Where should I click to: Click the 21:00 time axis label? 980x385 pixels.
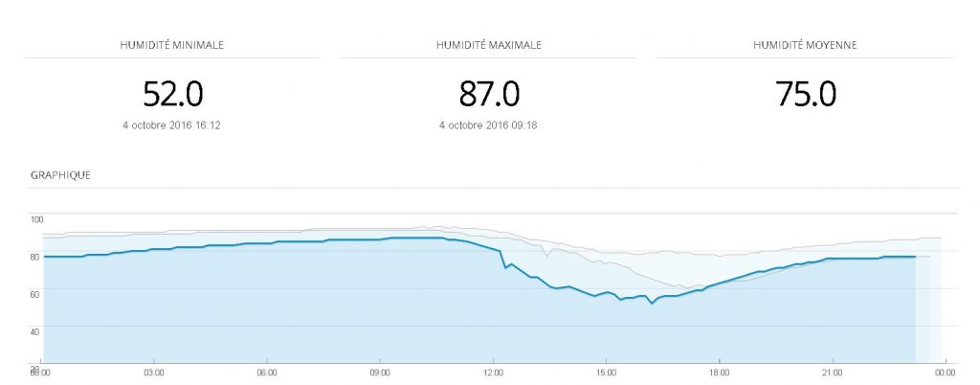pyautogui.click(x=833, y=372)
